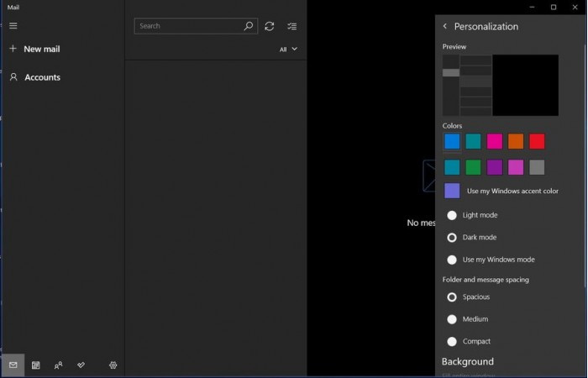The height and width of the screenshot is (378, 588).
Task: Click the Personalization heading text
Action: [x=486, y=27]
